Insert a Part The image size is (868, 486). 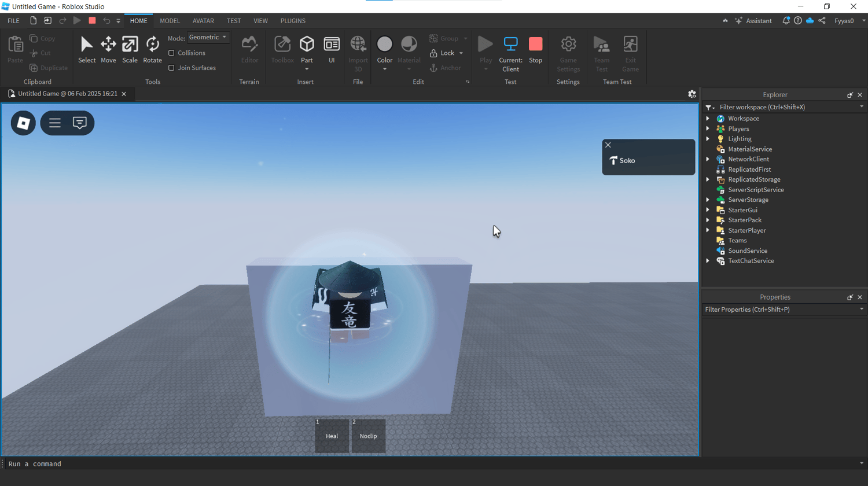pos(307,49)
